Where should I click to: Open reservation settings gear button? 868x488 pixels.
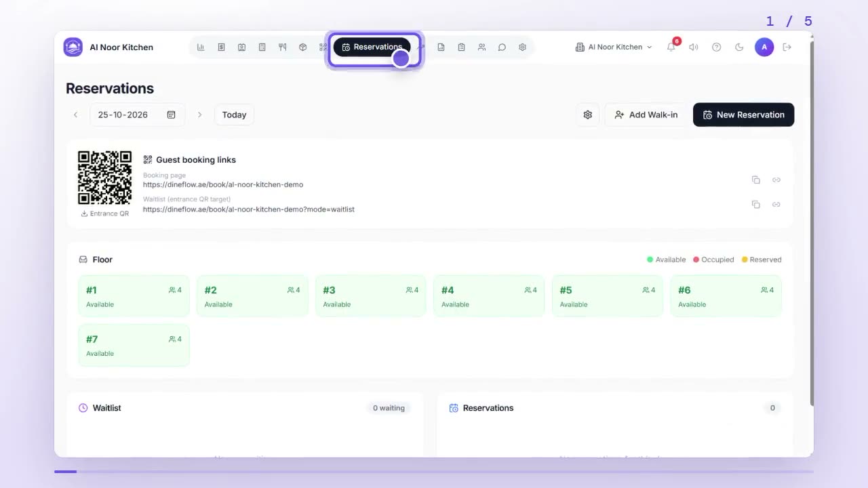coord(588,115)
